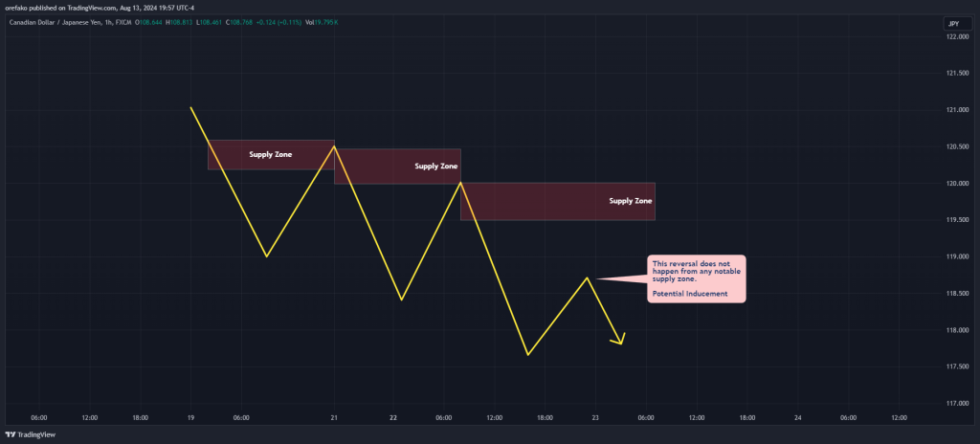
Task: Select the yellow arrowhead at the line end
Action: pyautogui.click(x=619, y=340)
